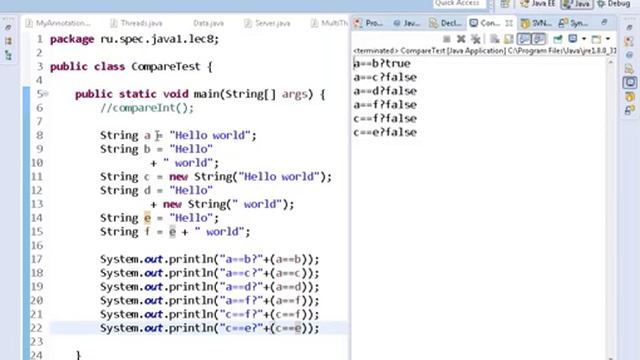Viewport: 640px width, 360px height.
Task: Click the Open Console icon
Action: pyautogui.click(x=596, y=39)
